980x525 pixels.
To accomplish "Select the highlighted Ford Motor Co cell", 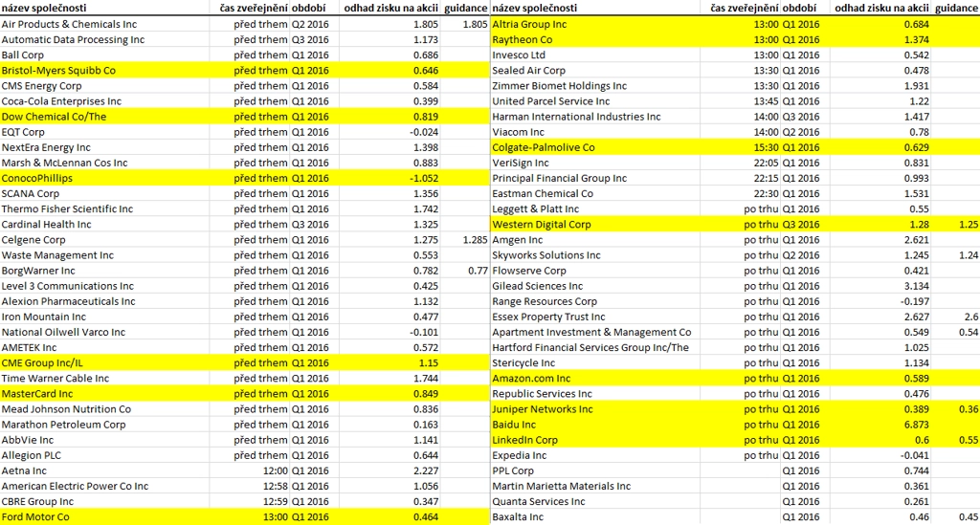I will click(105, 517).
